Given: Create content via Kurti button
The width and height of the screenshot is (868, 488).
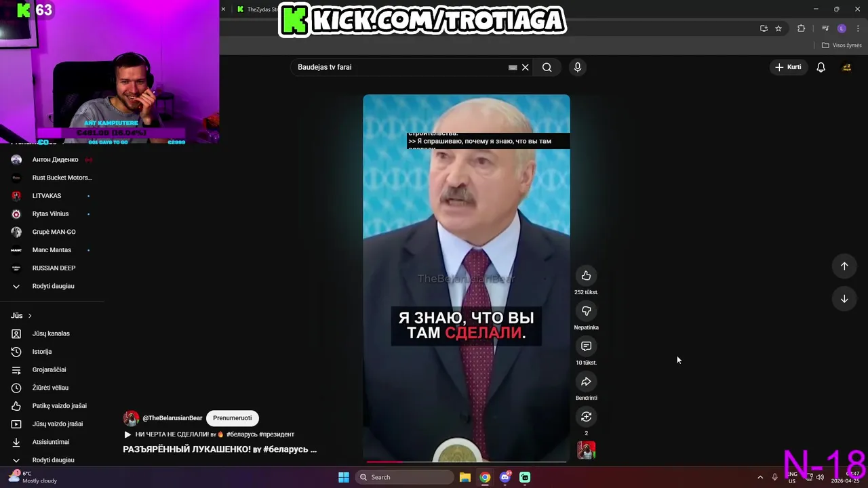Looking at the screenshot, I should tap(789, 67).
